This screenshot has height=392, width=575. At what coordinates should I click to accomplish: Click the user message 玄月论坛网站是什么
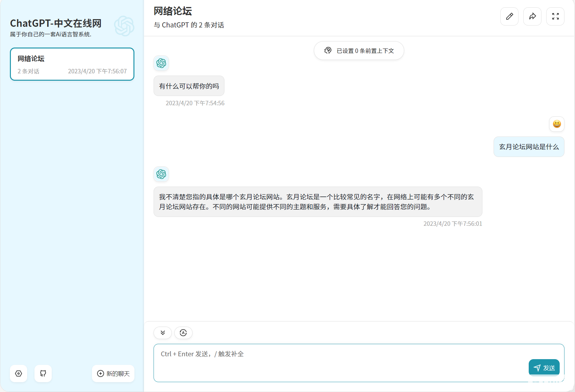click(x=529, y=147)
